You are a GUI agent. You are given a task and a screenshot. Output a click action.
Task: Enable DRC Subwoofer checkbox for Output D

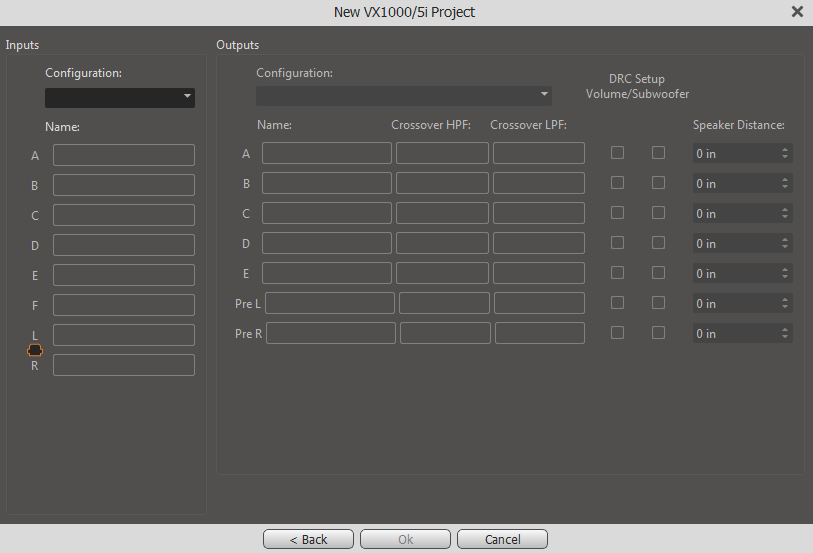pos(658,243)
